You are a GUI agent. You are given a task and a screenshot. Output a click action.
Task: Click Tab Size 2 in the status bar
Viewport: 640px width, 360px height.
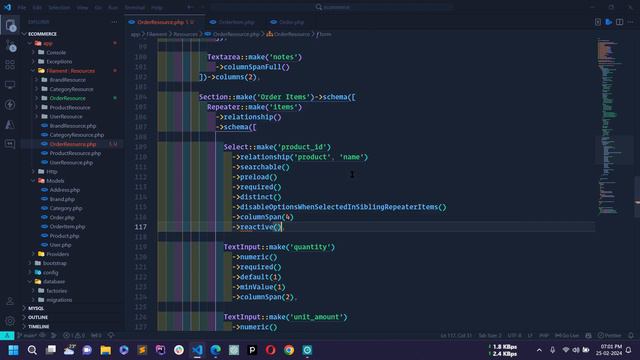click(489, 336)
